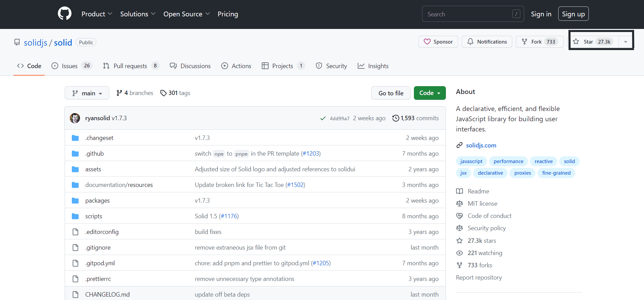
Task: Open the Actions tab
Action: (236, 66)
